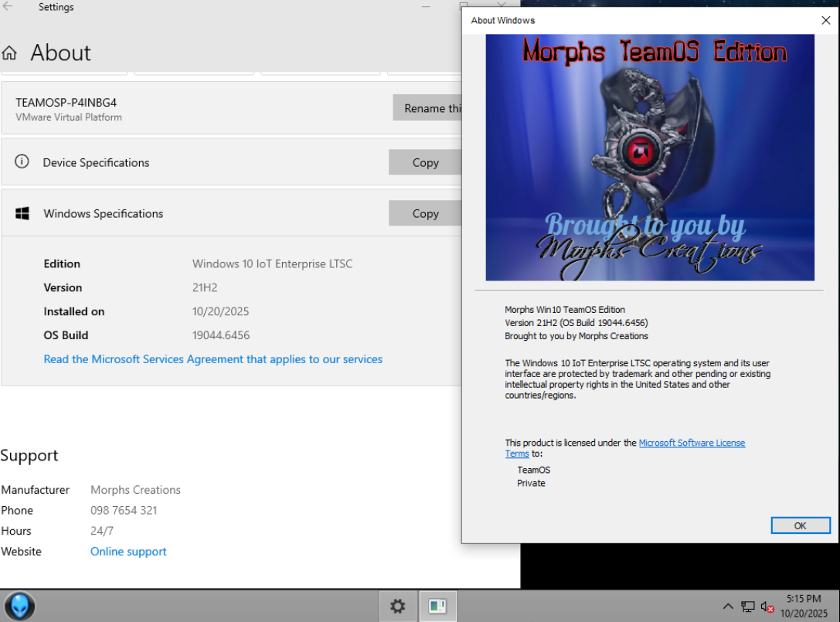Copy the Device Specifications
Viewport: 840px width, 622px height.
coord(425,162)
